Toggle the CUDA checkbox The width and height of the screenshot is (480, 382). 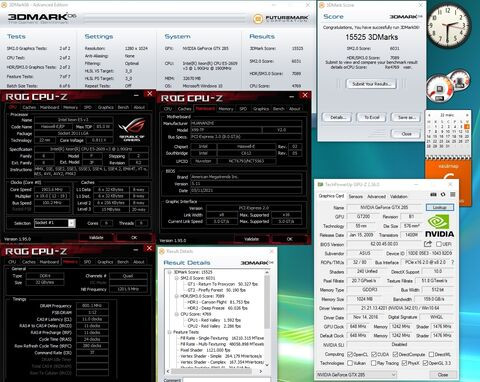click(374, 354)
